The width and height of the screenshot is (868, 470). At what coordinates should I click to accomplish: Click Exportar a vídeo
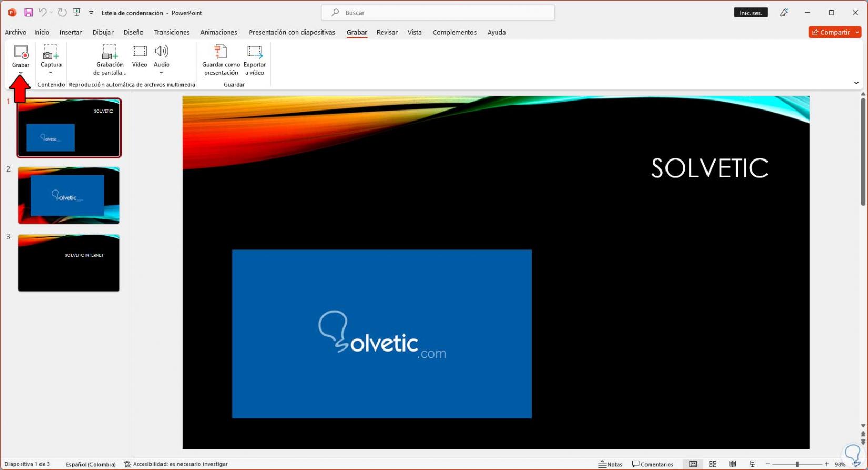(255, 60)
